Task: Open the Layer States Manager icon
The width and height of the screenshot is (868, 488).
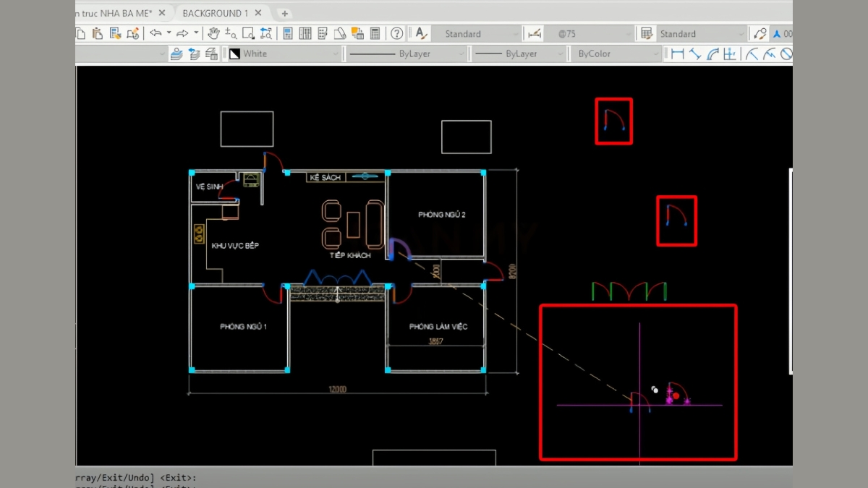Action: pos(211,53)
